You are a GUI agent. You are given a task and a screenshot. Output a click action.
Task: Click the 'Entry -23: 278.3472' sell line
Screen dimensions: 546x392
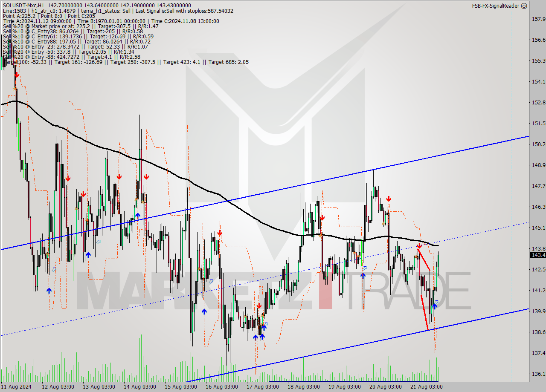[x=75, y=46]
